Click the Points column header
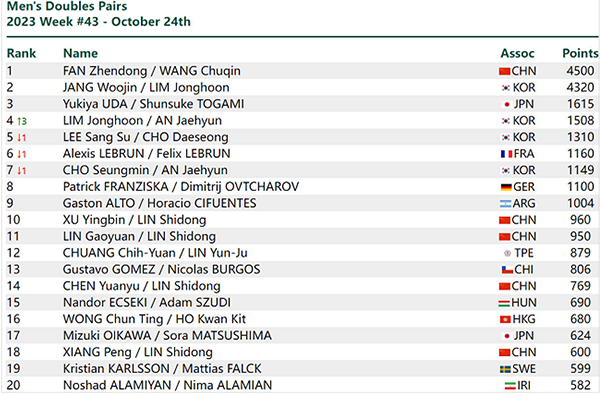 [x=580, y=53]
